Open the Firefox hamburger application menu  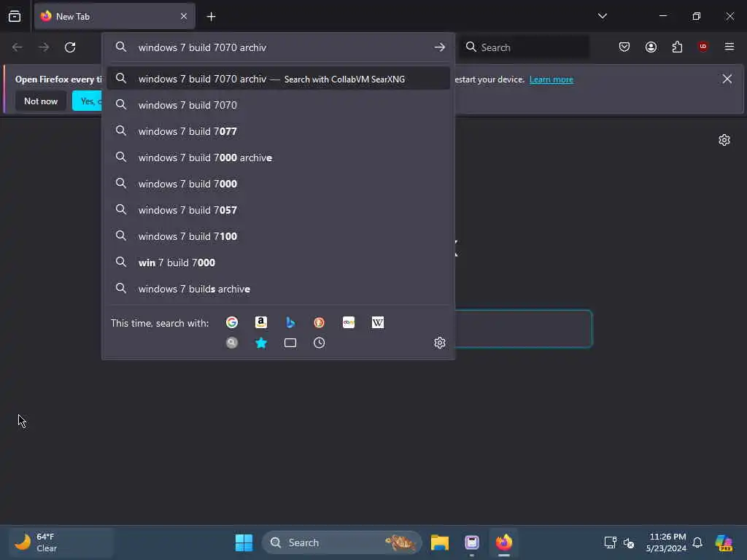click(x=729, y=47)
